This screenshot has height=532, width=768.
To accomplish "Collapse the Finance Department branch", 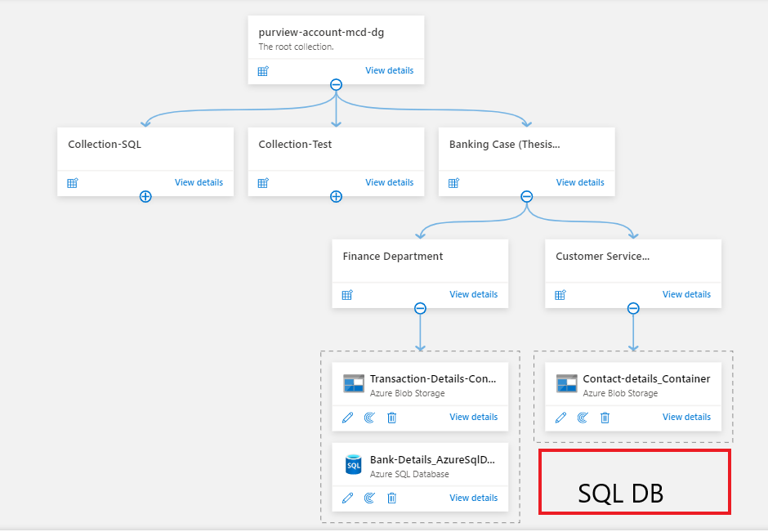I will pyautogui.click(x=420, y=308).
